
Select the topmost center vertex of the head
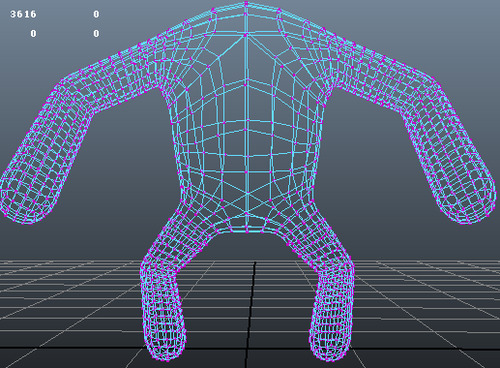pyautogui.click(x=246, y=4)
